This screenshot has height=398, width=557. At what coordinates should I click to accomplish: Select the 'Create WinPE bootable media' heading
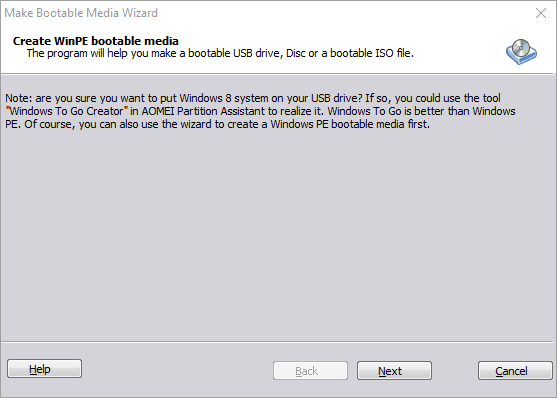point(96,41)
